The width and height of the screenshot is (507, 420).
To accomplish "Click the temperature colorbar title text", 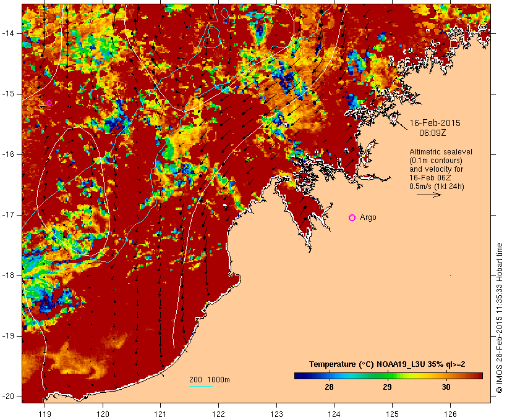I will click(x=387, y=364).
